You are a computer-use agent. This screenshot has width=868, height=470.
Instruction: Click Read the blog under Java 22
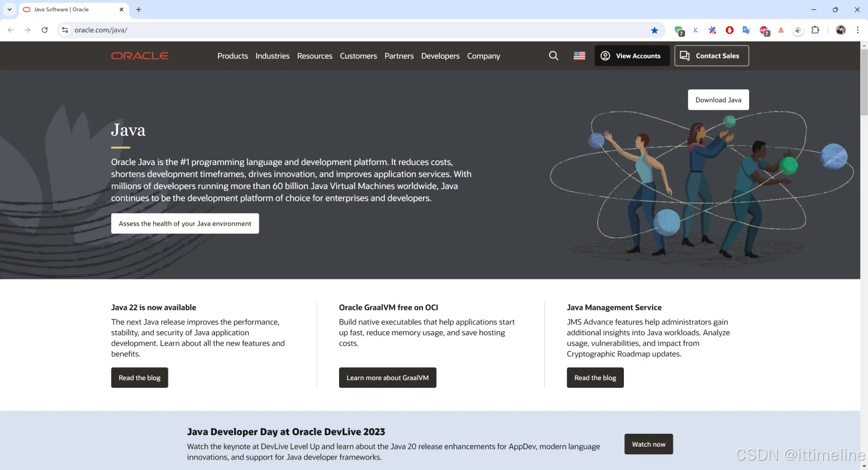pyautogui.click(x=140, y=378)
